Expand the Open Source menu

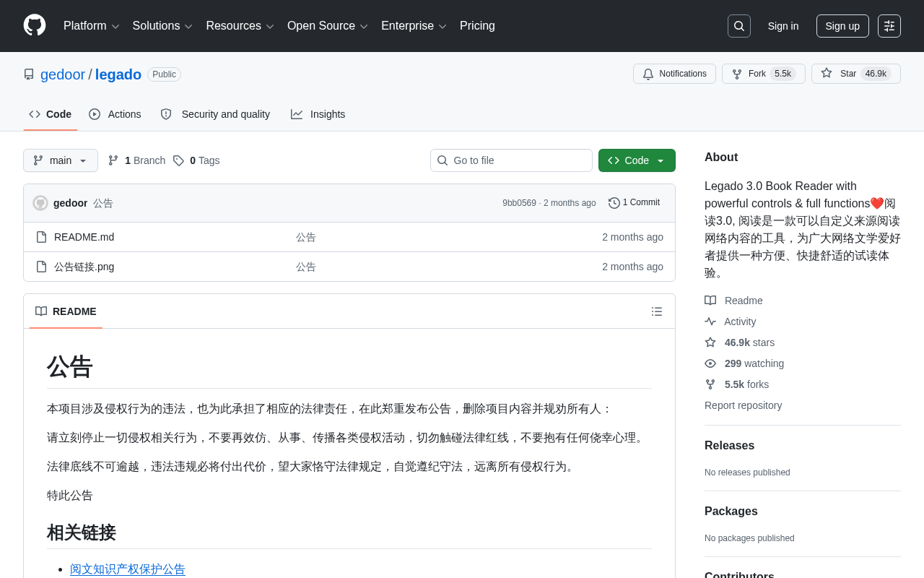[328, 26]
